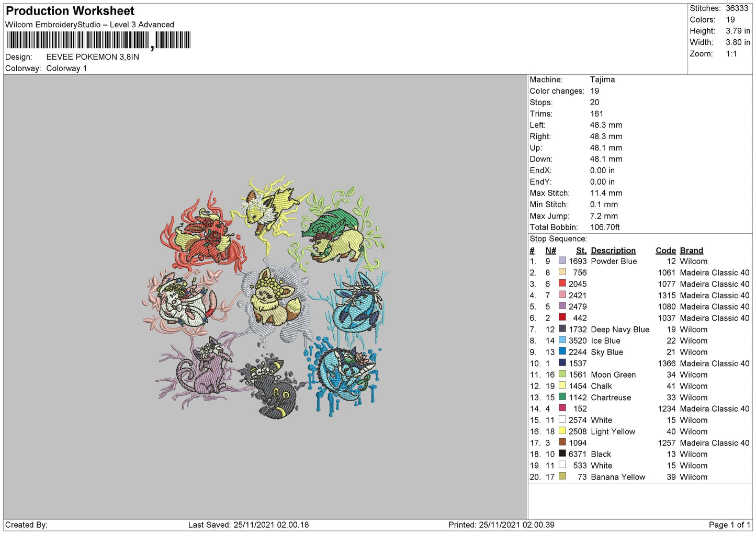Choose the Deep Navy Blue swatch

(562, 328)
